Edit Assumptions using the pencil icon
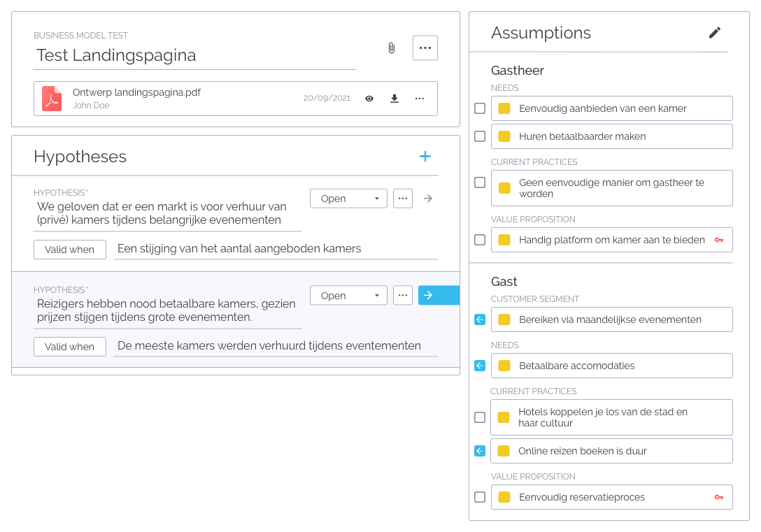This screenshot has height=532, width=761. click(714, 32)
